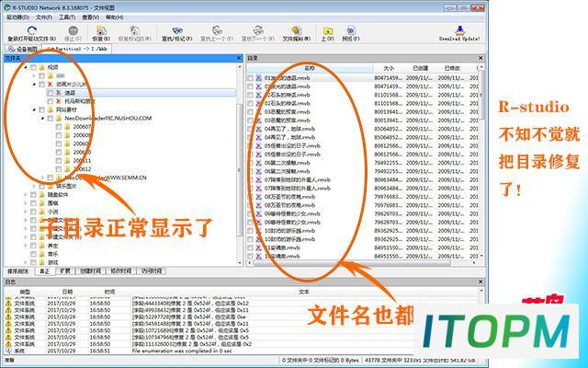This screenshot has height=368, width=588.
Task: Click the reopen drive files toolbar icon
Action: [x=32, y=30]
